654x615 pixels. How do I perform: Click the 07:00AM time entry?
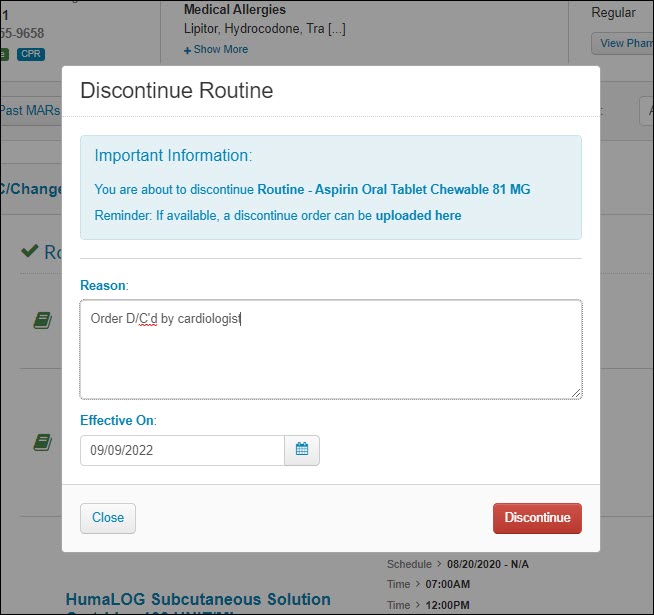click(x=448, y=584)
